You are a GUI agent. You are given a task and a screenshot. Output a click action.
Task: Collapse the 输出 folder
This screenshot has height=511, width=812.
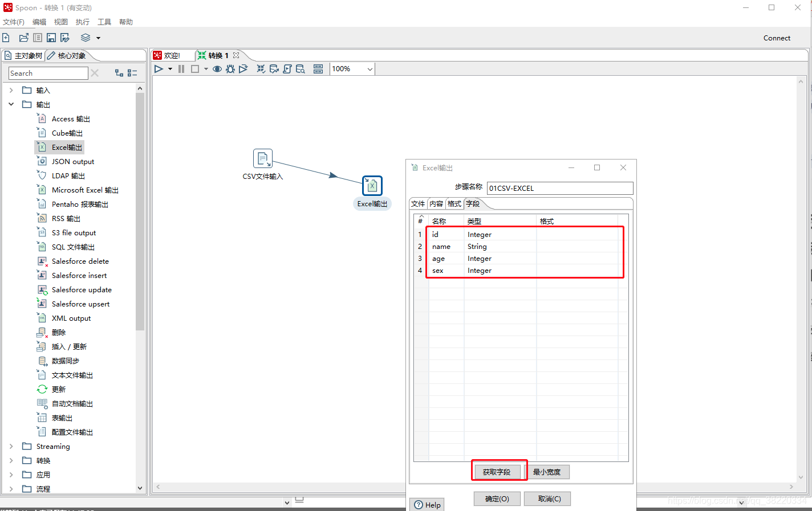point(11,104)
